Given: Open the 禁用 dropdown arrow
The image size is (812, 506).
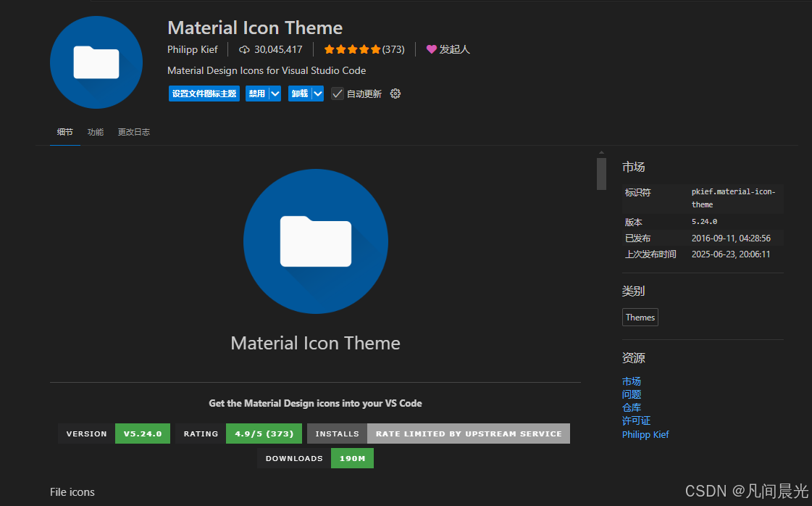Looking at the screenshot, I should pyautogui.click(x=275, y=94).
